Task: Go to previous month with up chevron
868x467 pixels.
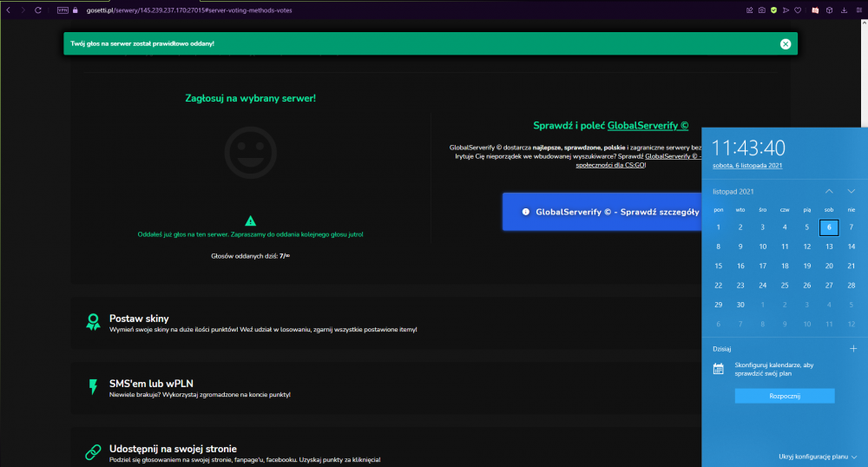Action: 829,192
